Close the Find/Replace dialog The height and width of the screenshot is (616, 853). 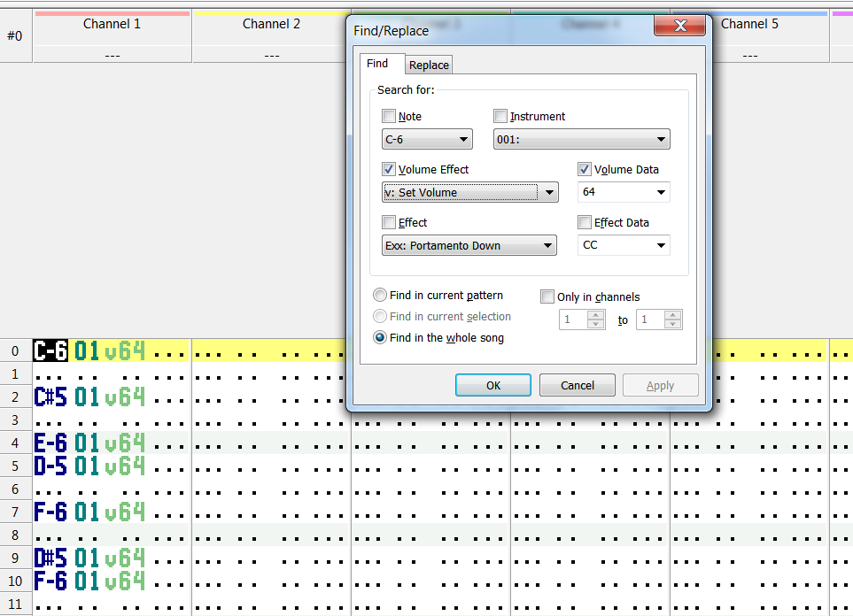[679, 26]
